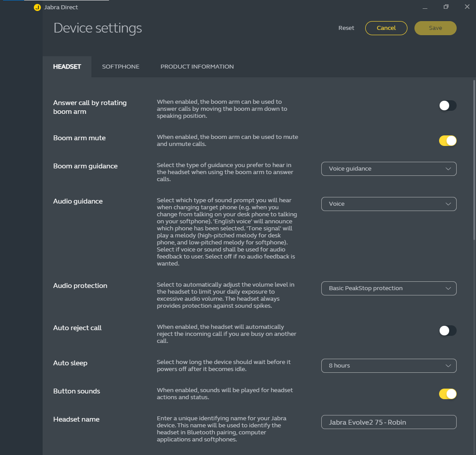476x455 pixels.
Task: Turn off Boom arm mute
Action: coord(447,141)
